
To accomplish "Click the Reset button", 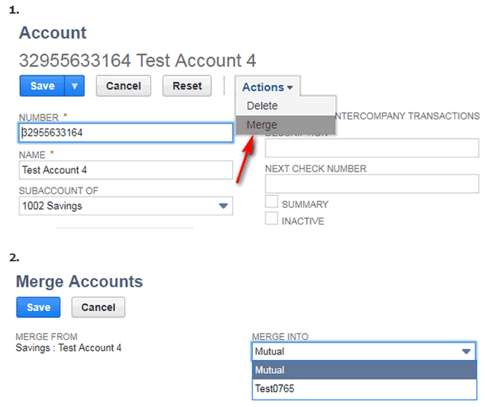I will point(187,86).
